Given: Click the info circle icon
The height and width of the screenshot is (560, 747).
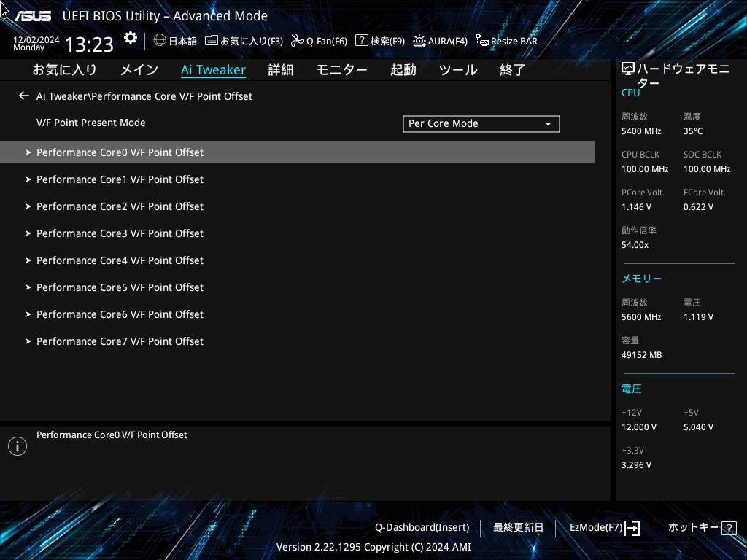Looking at the screenshot, I should (x=18, y=446).
